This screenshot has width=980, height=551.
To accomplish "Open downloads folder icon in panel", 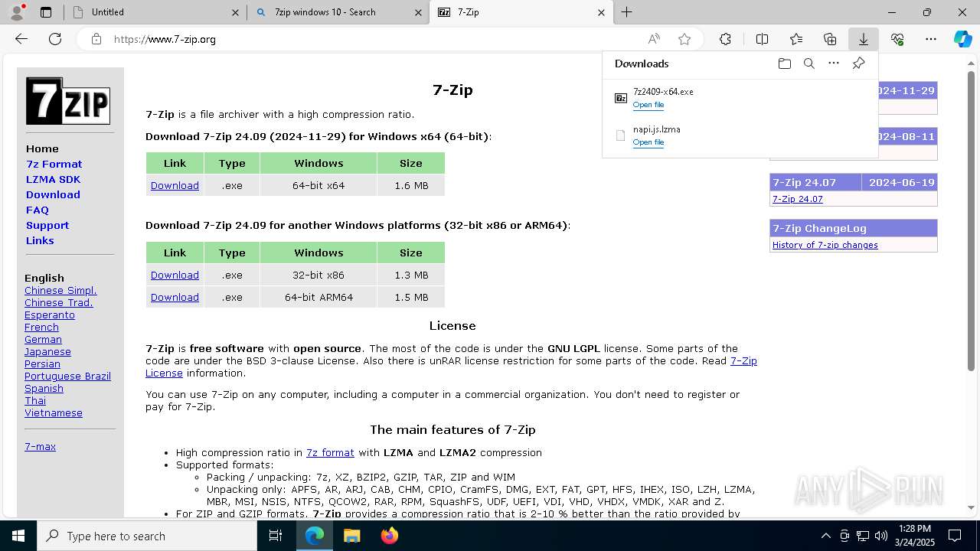I will pos(784,64).
